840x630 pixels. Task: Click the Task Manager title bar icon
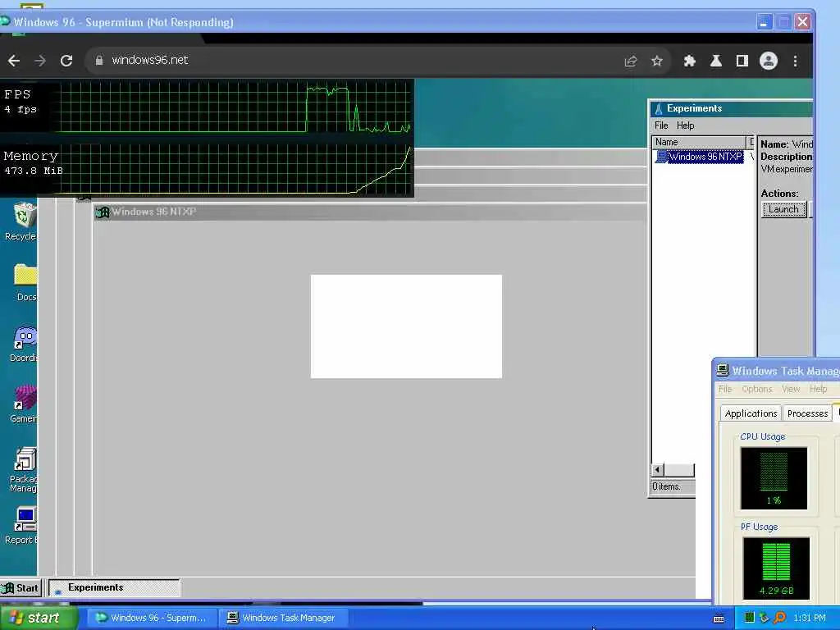click(723, 370)
